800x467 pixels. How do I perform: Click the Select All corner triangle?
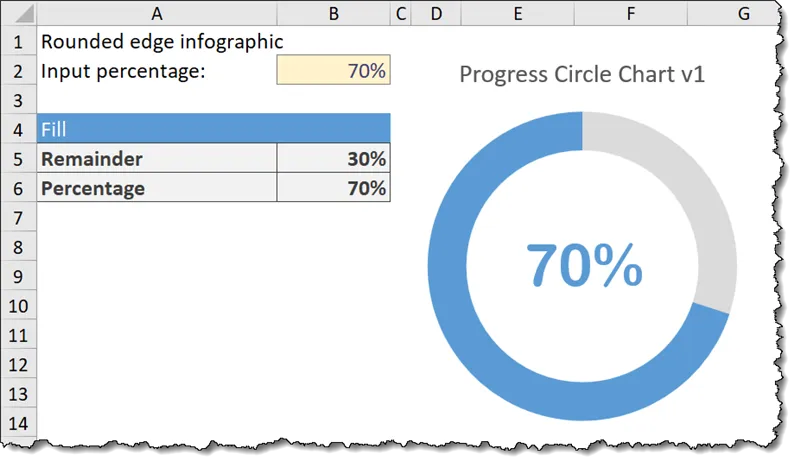[18, 14]
